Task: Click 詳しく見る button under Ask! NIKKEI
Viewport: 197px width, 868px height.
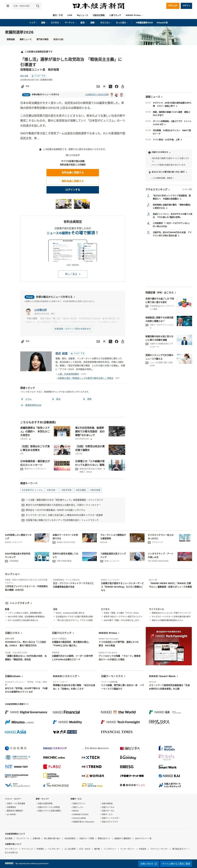Action: [x=73, y=274]
